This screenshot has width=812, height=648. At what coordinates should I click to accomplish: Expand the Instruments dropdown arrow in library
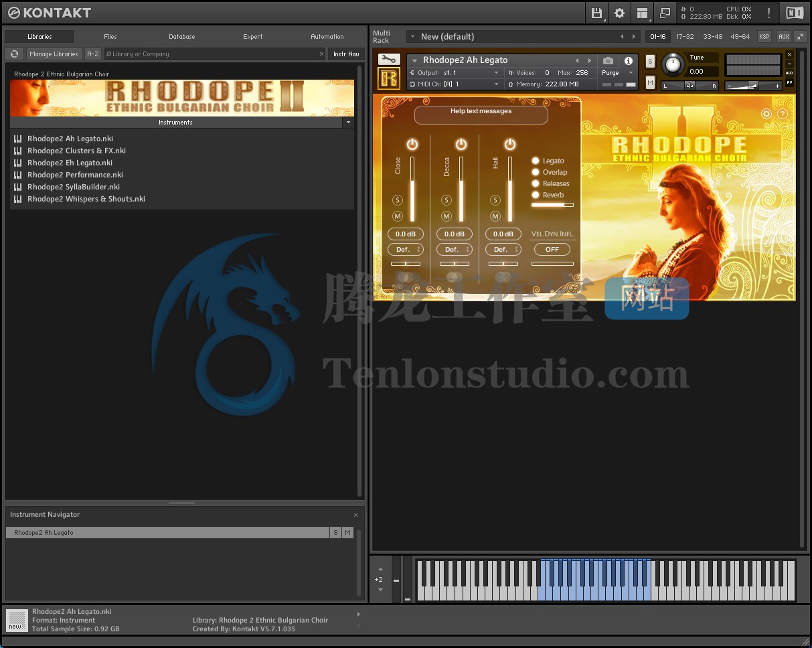tap(347, 123)
